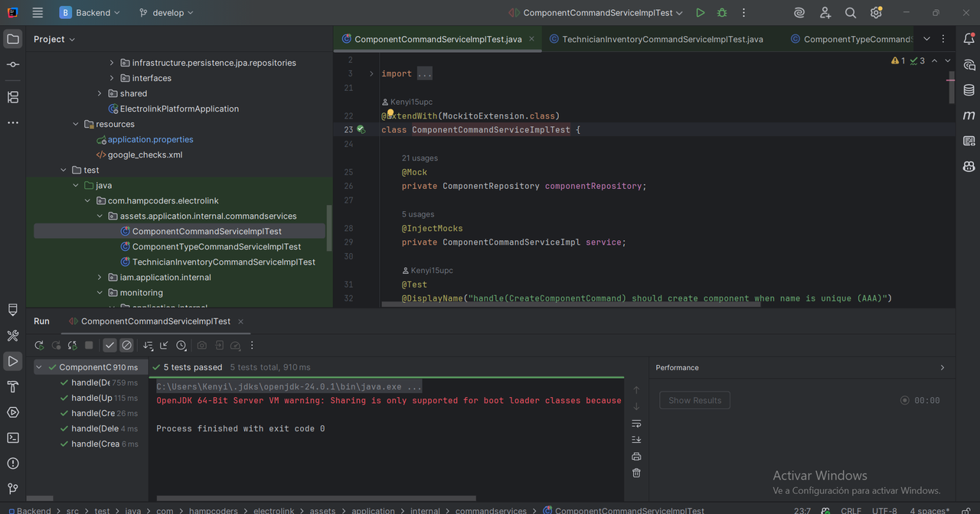
Task: Expand the iam.application.internal folder
Action: click(100, 278)
